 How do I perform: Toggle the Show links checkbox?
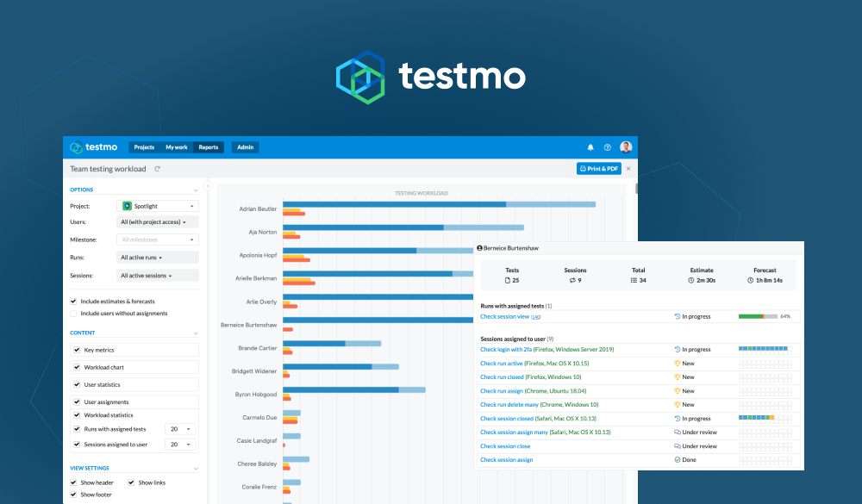click(131, 482)
